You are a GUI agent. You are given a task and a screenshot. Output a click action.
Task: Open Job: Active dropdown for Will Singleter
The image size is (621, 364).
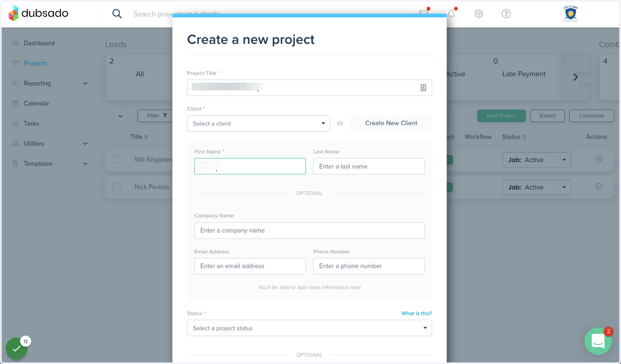click(x=537, y=160)
